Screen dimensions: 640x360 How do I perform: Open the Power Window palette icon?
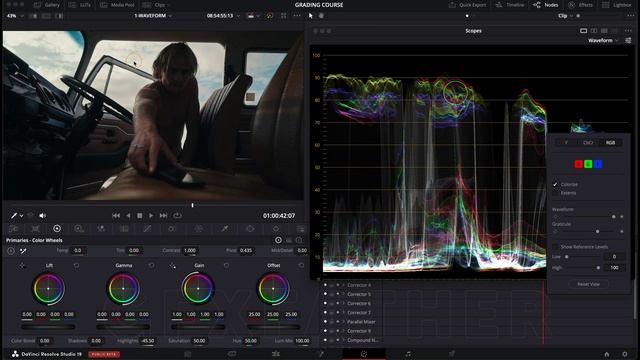[250, 229]
